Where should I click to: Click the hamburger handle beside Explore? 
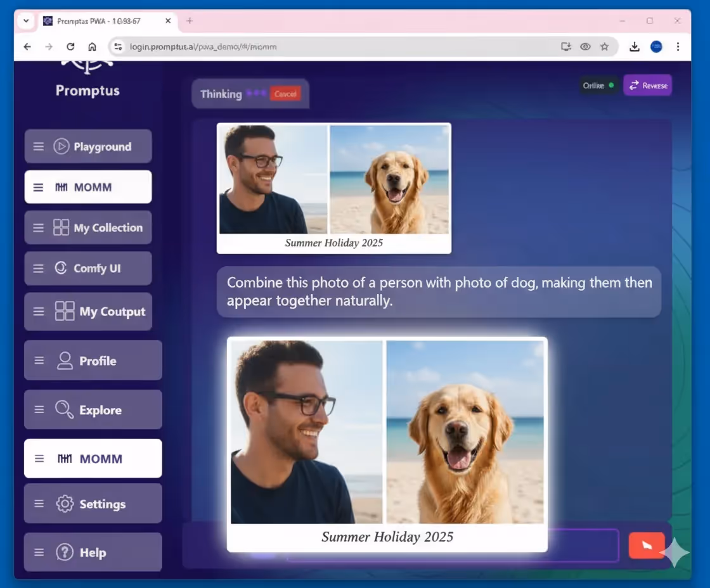coord(39,409)
